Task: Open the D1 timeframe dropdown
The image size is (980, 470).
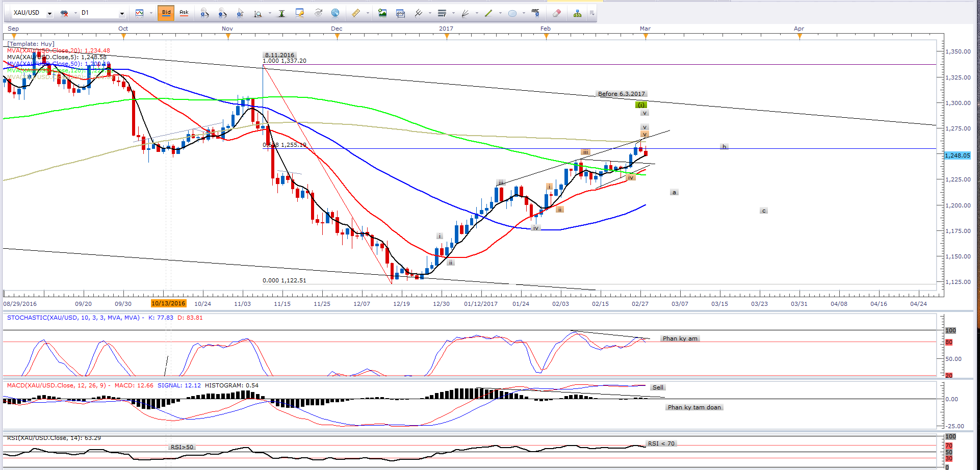Action: [122, 13]
